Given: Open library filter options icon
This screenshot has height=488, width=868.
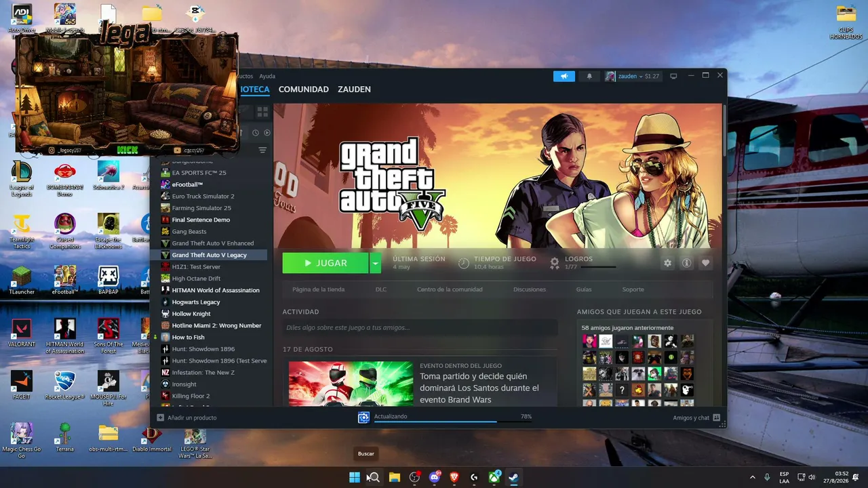Looking at the screenshot, I should tap(262, 150).
